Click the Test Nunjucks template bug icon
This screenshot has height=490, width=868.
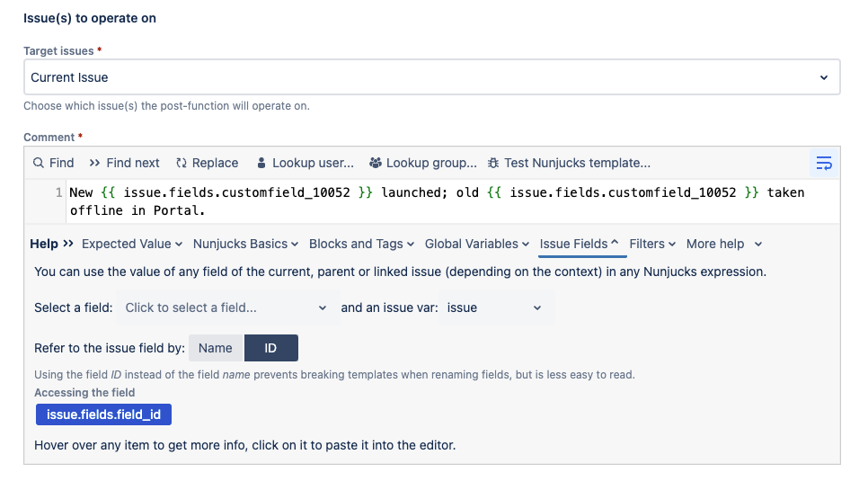(492, 163)
